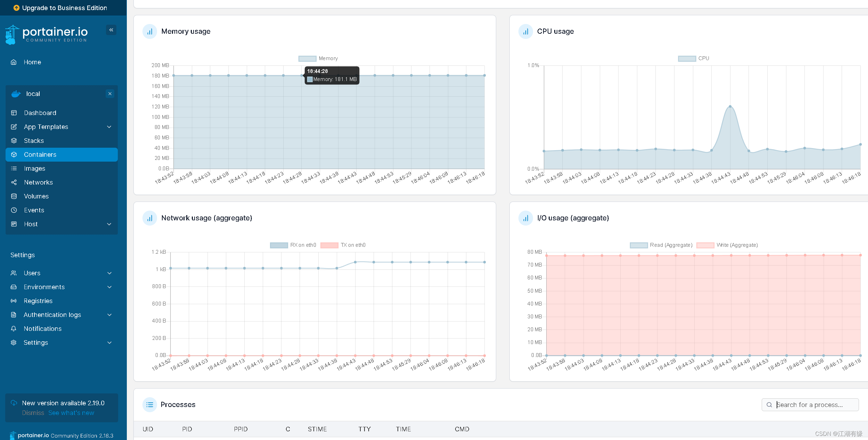Image resolution: width=868 pixels, height=440 pixels.
Task: Click the Network usage chart icon
Action: click(150, 218)
